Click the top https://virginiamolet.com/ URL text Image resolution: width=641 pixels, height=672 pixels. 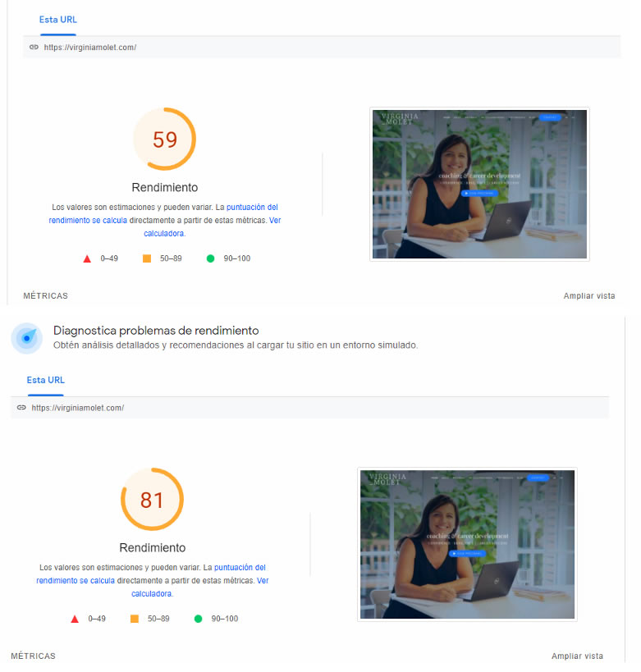point(90,48)
